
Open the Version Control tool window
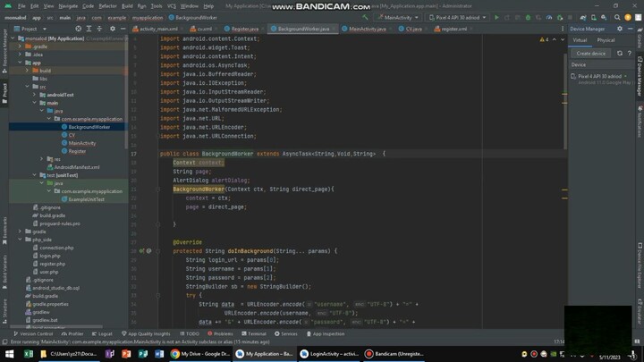(x=33, y=333)
